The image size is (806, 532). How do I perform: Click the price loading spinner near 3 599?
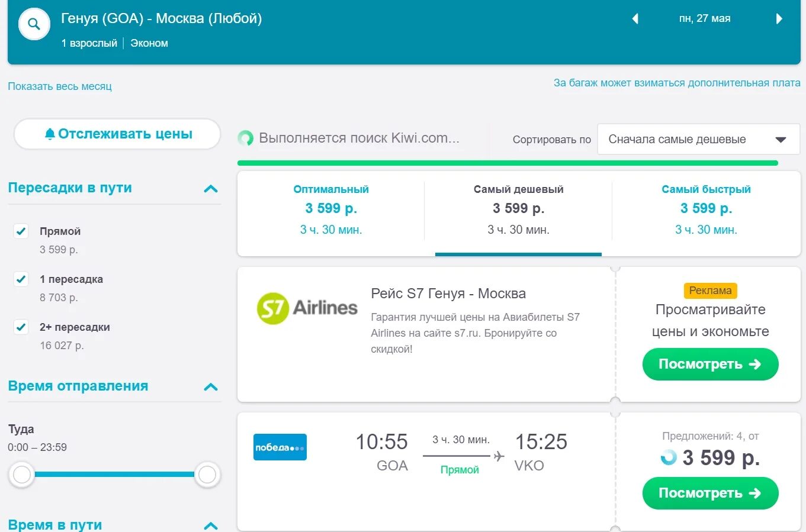pyautogui.click(x=669, y=457)
